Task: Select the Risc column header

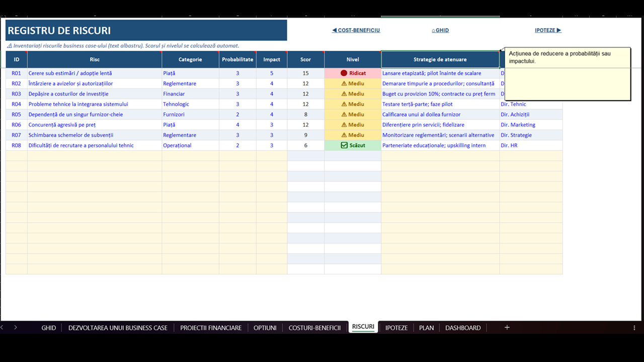Action: 95,59
